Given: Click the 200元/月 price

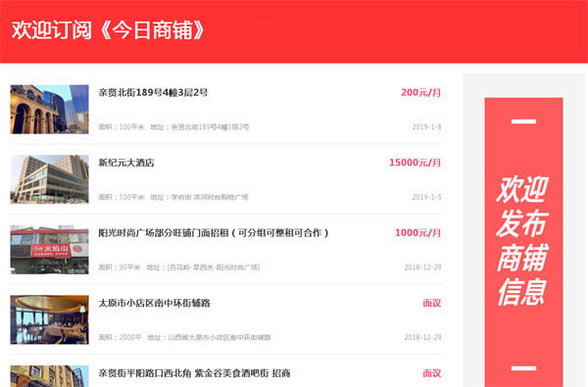Looking at the screenshot, I should point(420,92).
